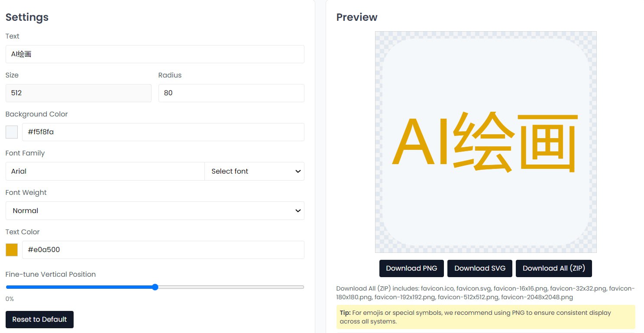Click the Fine-tune Vertical Position label
The height and width of the screenshot is (333, 644).
tap(51, 275)
